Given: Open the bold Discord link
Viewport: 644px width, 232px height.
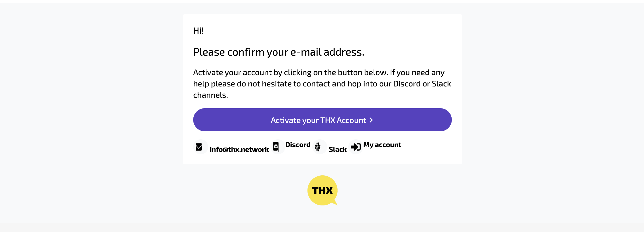Looking at the screenshot, I should (298, 145).
